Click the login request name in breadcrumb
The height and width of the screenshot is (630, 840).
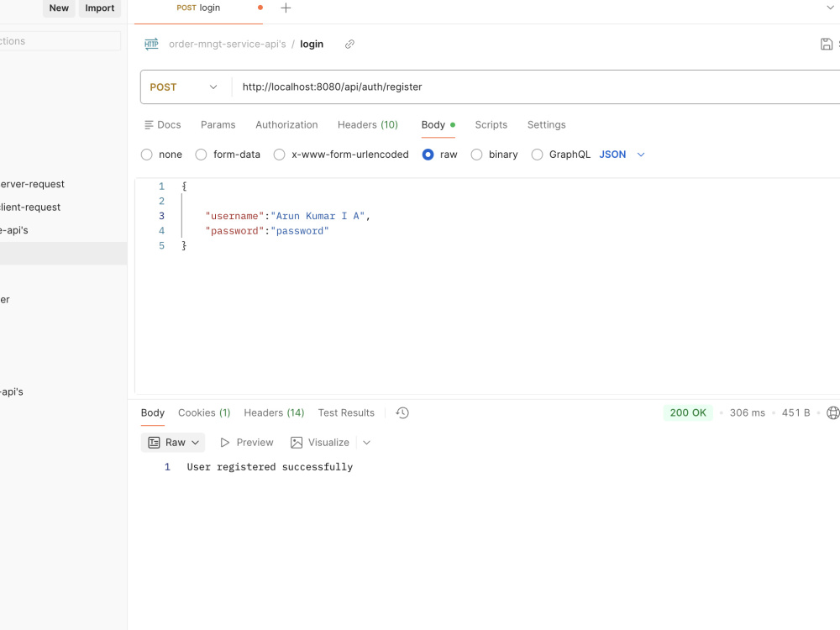(312, 44)
